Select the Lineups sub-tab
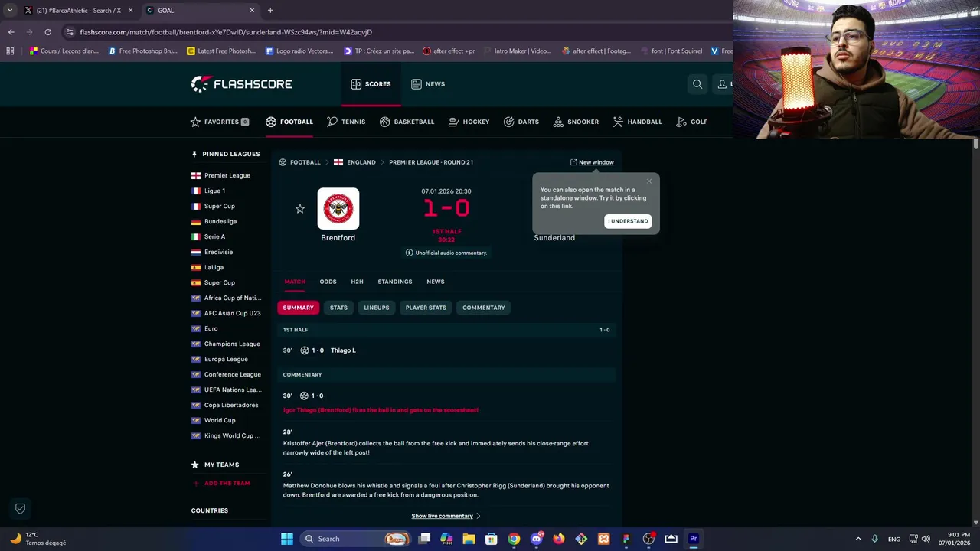This screenshot has width=980, height=551. tap(377, 308)
